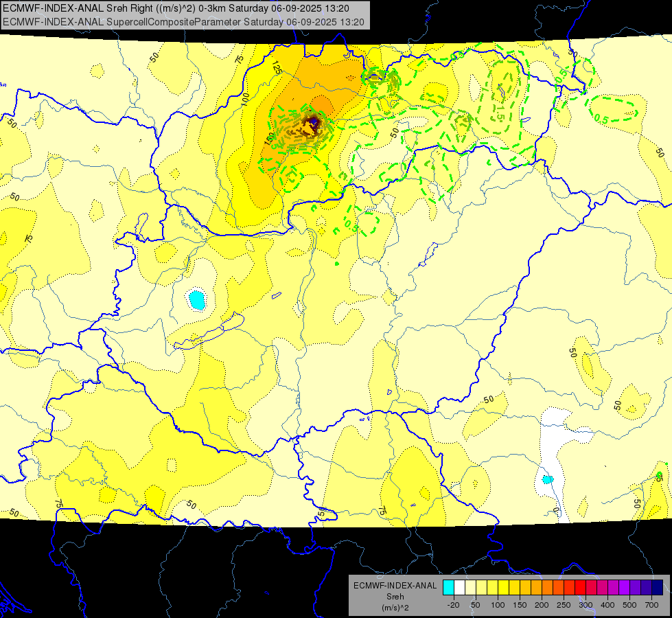Viewport: 672px width, 618px height.
Task: Select the bright yellow swatch right of 100 tick
Action: pyautogui.click(x=504, y=587)
